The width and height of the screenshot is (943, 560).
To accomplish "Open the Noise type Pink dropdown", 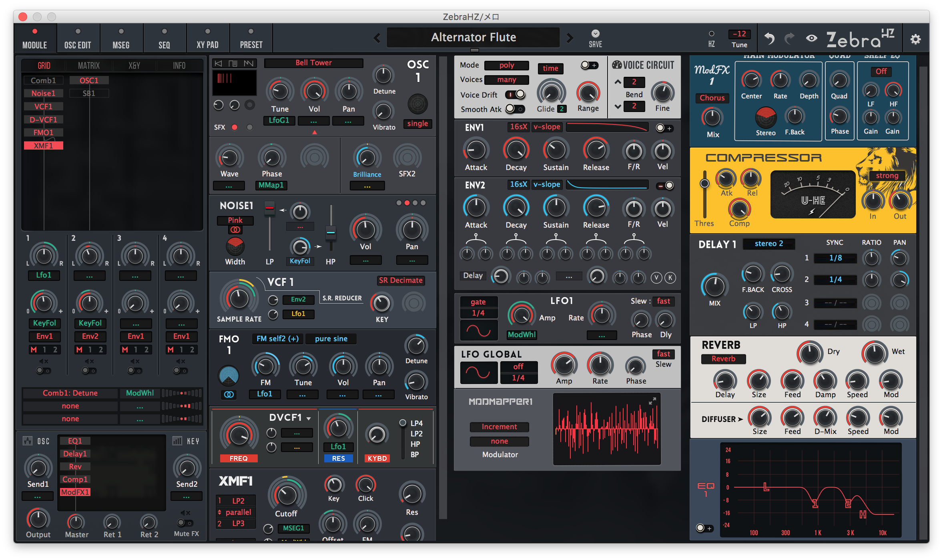I will (x=235, y=220).
